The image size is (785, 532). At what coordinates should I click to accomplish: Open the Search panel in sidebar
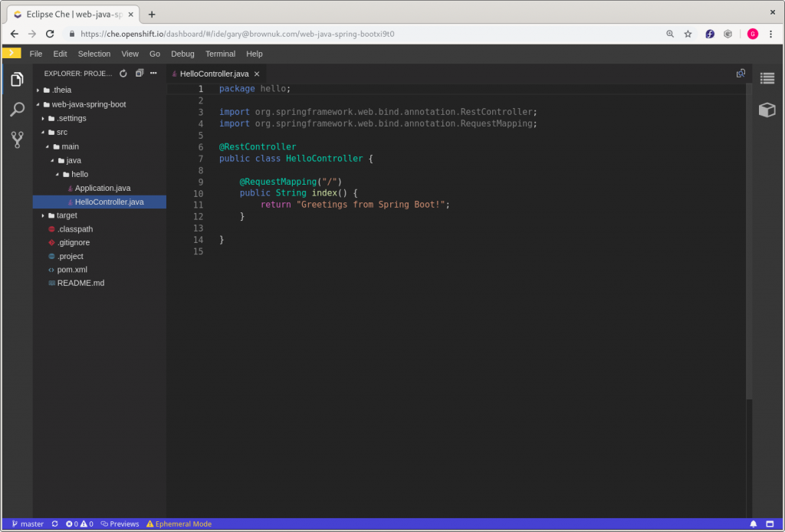(x=17, y=110)
